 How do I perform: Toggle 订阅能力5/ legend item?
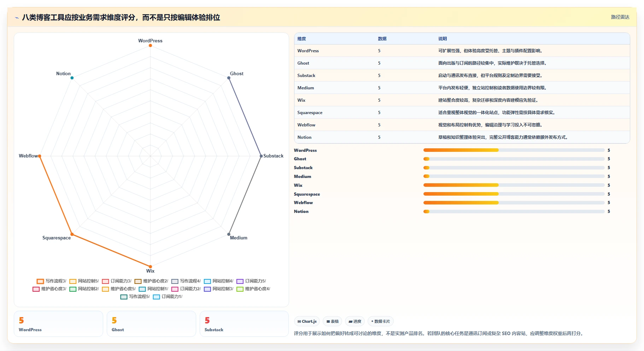[251, 281]
